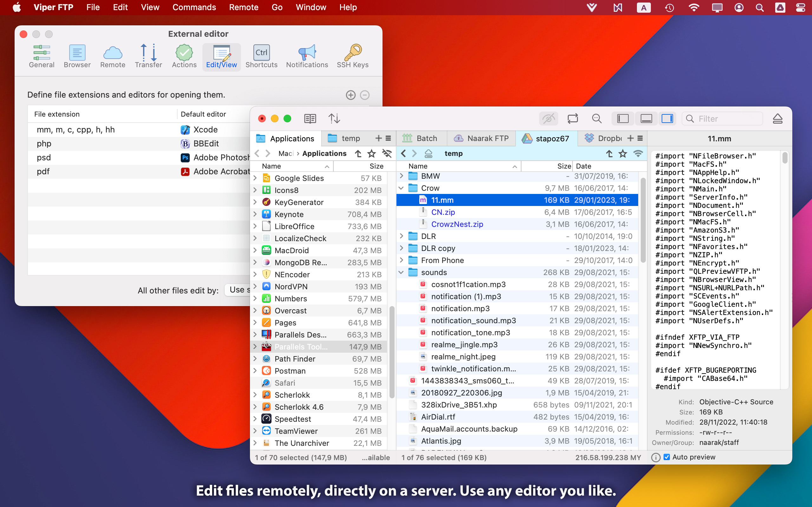Add a new file extension with plus button
The height and width of the screenshot is (507, 812).
(350, 95)
